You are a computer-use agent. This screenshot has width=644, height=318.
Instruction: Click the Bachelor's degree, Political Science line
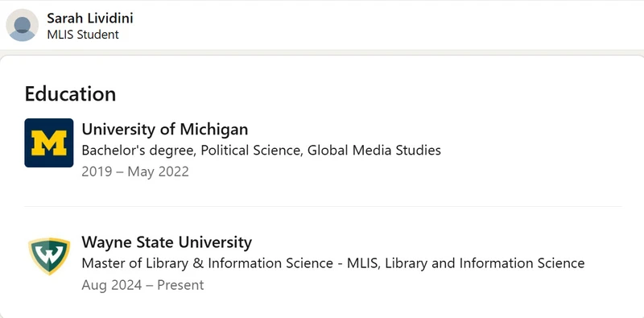(261, 151)
